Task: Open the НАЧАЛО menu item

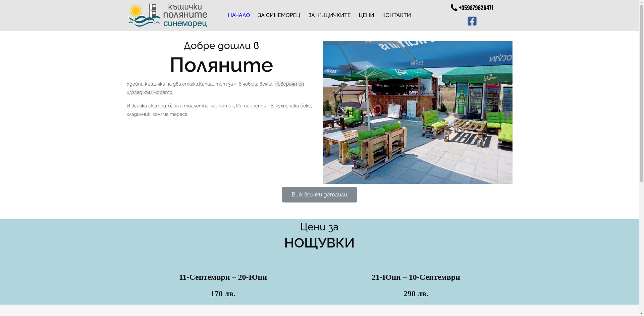Action: point(238,15)
